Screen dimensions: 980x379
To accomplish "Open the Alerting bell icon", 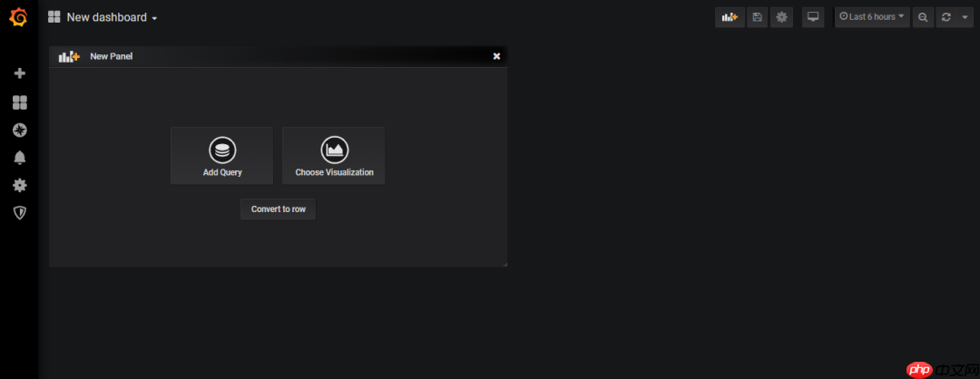I will click(19, 158).
